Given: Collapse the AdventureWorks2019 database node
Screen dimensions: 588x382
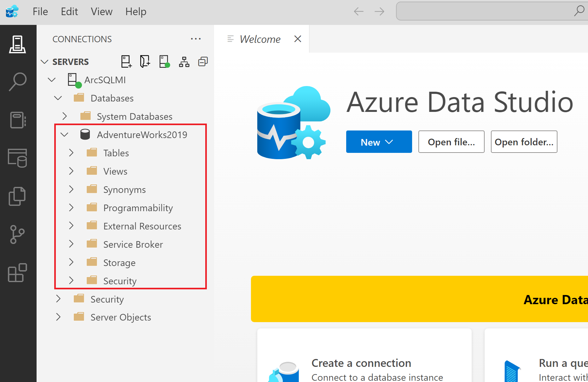Looking at the screenshot, I should click(64, 135).
